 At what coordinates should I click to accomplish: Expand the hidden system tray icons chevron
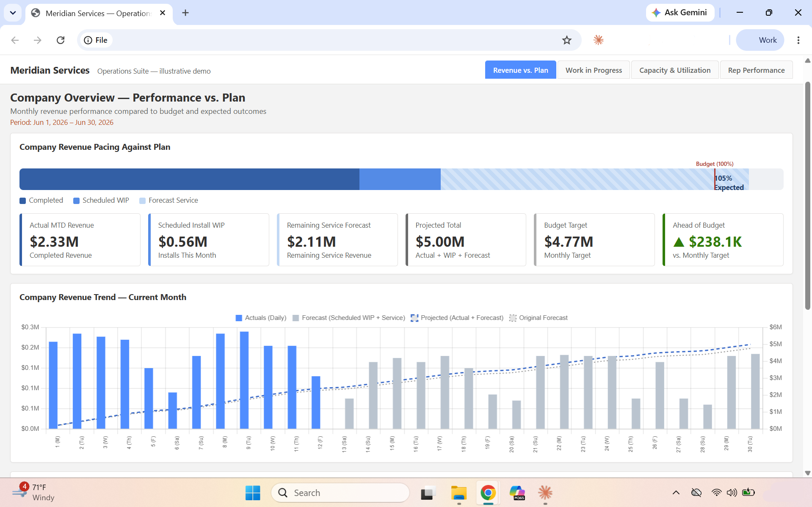pyautogui.click(x=676, y=493)
